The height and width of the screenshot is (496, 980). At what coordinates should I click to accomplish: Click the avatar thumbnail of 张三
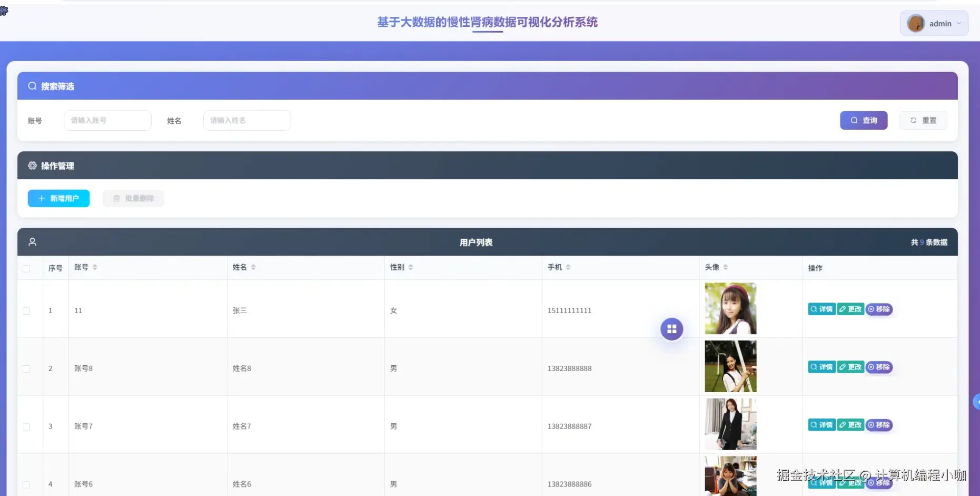[x=730, y=308]
